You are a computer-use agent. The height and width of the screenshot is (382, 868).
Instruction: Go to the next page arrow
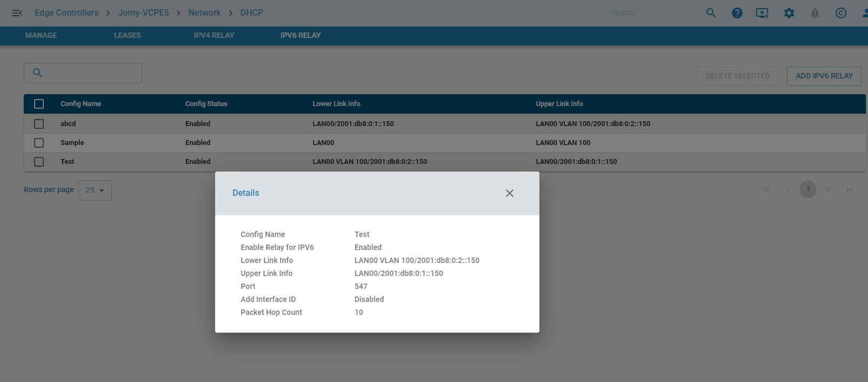coord(829,189)
